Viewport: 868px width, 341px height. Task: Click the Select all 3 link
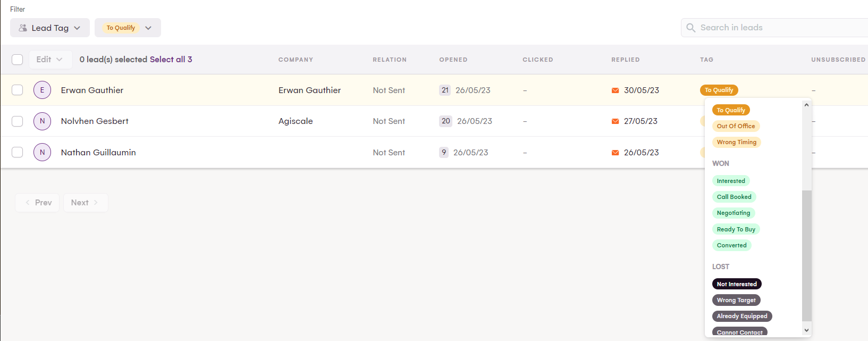pos(171,60)
